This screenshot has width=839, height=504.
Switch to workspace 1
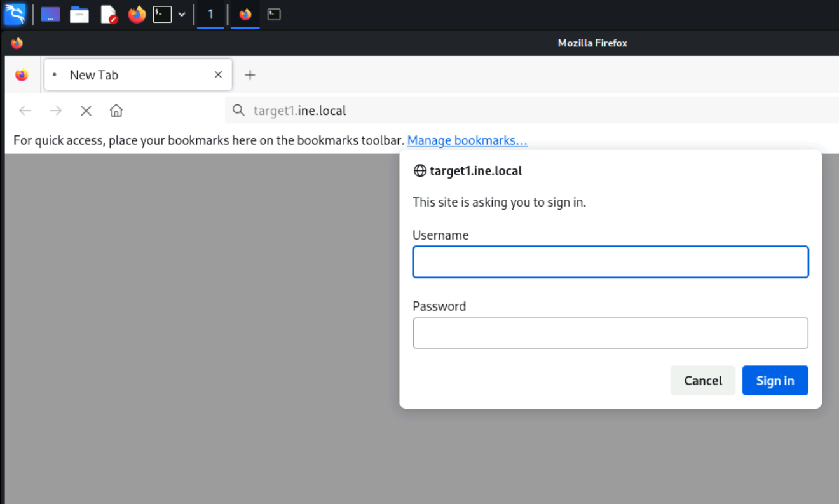coord(210,14)
